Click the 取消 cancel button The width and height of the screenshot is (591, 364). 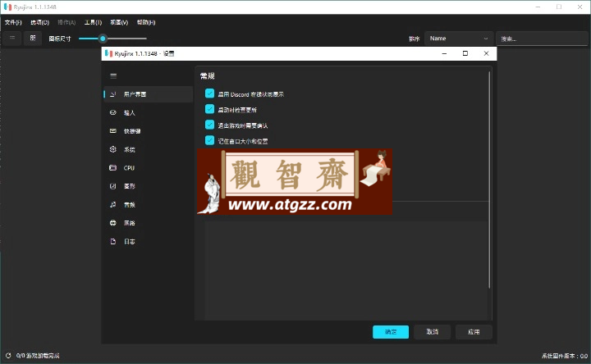433,332
